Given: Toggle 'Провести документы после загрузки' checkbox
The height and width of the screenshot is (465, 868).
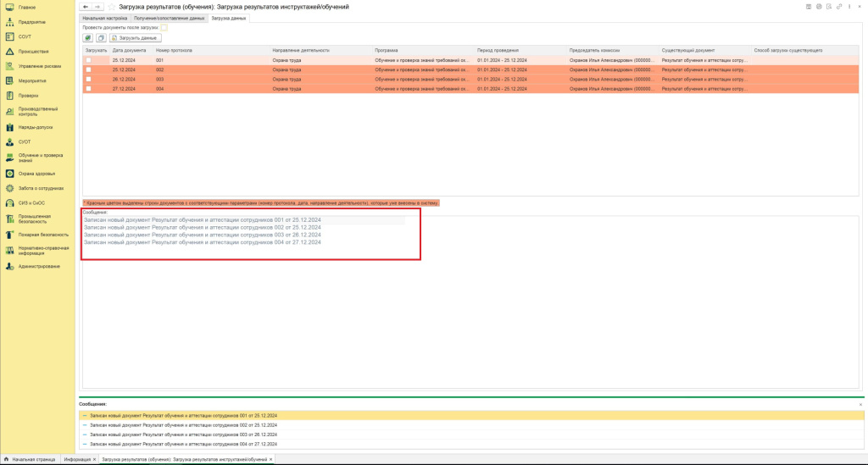Looking at the screenshot, I should (164, 28).
